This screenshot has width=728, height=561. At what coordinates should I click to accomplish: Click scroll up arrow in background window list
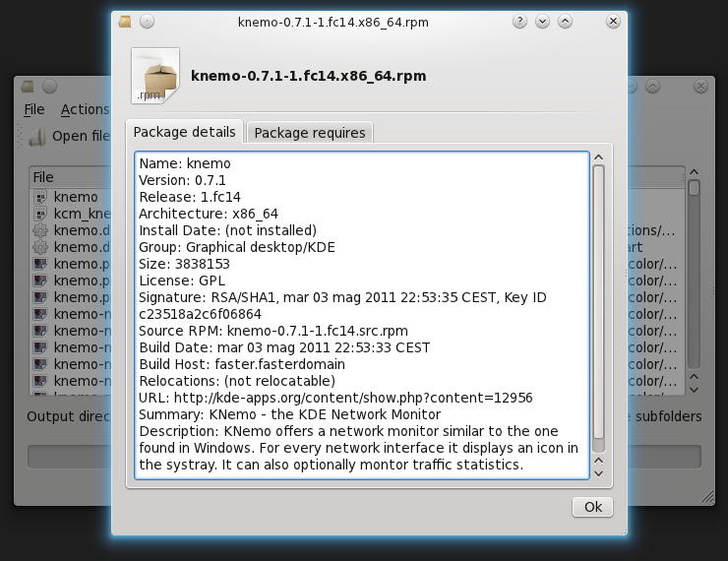(695, 172)
